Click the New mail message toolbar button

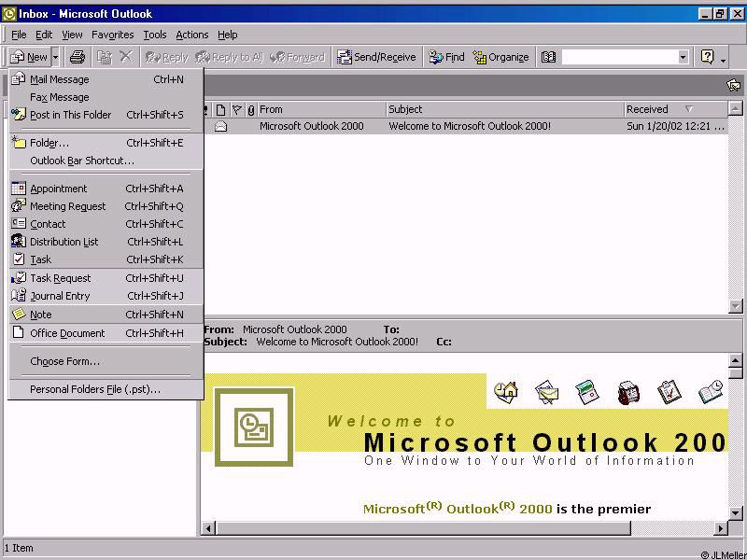click(x=28, y=57)
